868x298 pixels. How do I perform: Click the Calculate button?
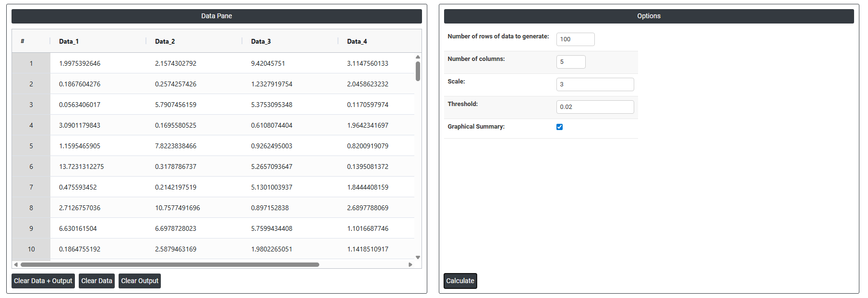pos(460,281)
